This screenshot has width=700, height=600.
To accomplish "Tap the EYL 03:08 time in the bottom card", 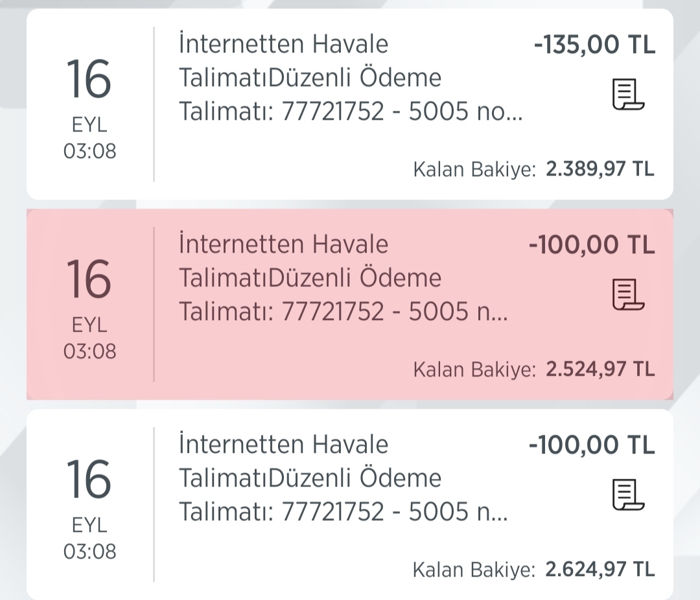I will coord(89,538).
